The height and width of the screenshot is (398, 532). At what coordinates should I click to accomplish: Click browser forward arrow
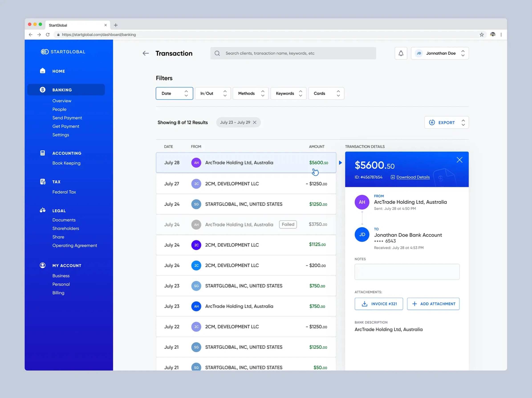pyautogui.click(x=39, y=35)
